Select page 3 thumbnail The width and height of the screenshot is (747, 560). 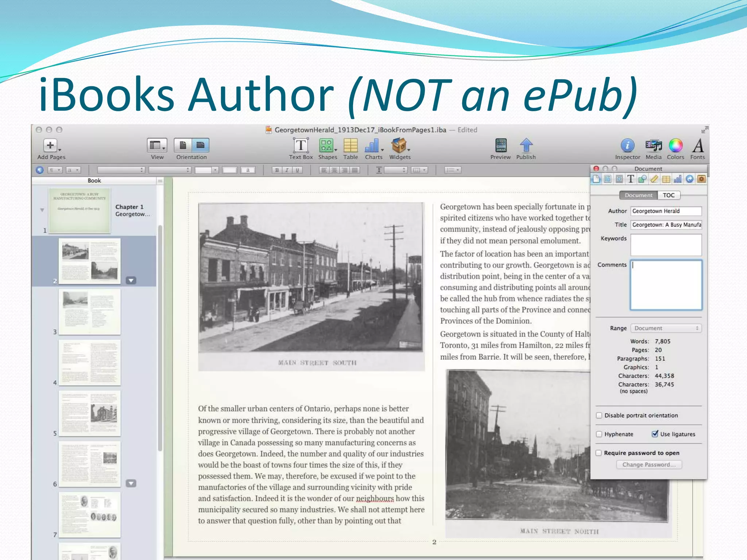point(90,312)
